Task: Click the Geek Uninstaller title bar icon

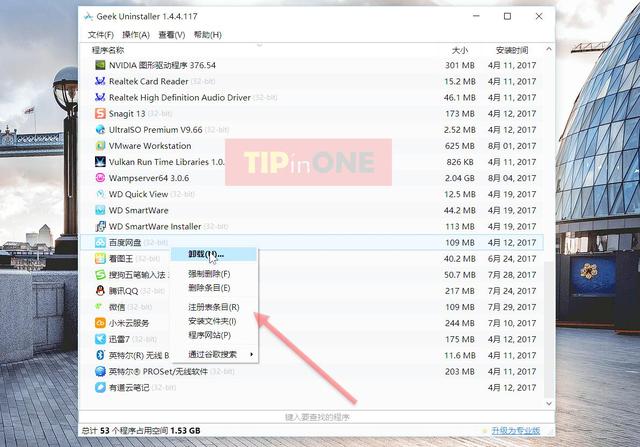Action: [x=88, y=16]
